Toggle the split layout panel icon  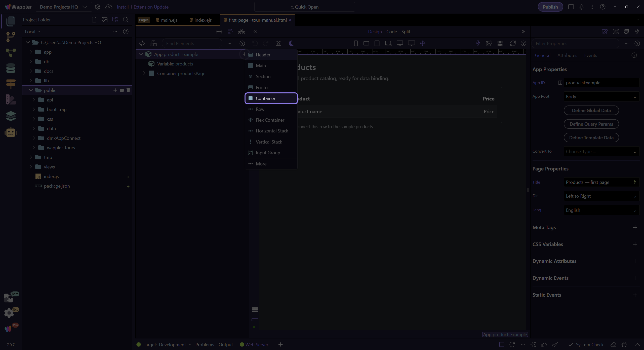571,7
